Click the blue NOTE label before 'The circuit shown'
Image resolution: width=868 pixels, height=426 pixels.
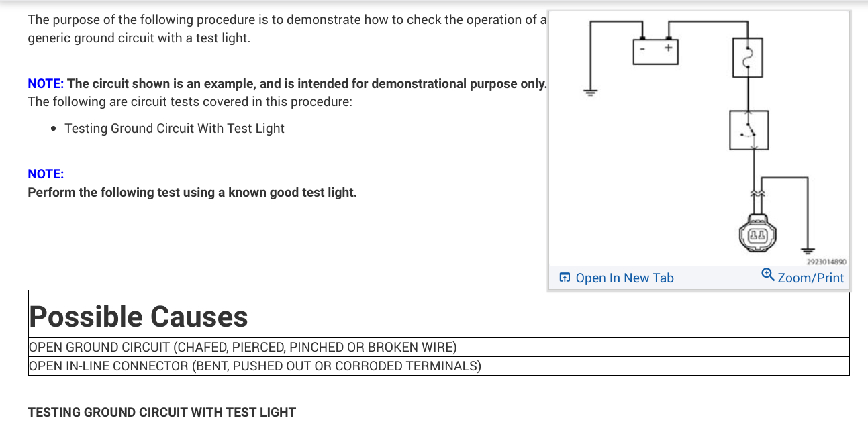46,84
